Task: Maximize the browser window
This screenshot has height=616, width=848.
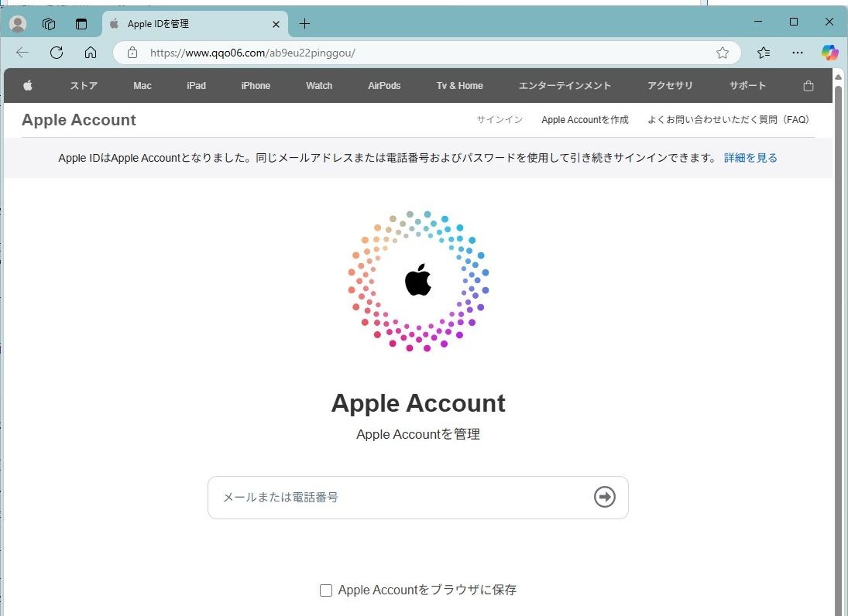Action: [x=793, y=22]
